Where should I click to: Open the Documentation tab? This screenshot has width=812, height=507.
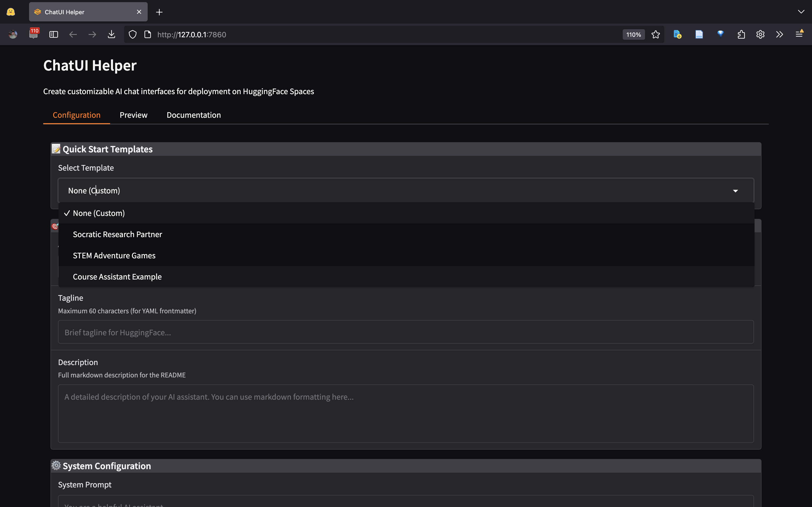(x=194, y=115)
